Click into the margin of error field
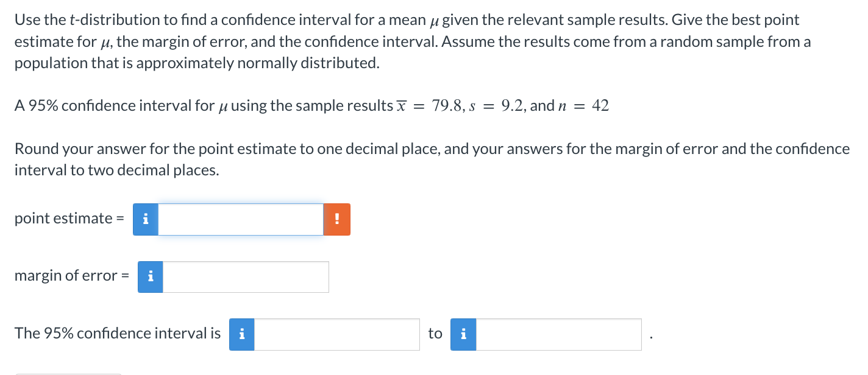This screenshot has height=375, width=868. tap(246, 277)
